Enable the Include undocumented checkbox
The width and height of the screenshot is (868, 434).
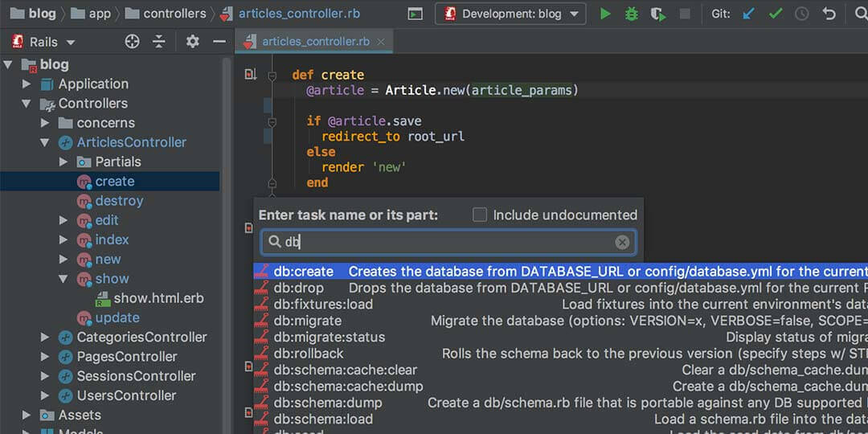pos(480,215)
